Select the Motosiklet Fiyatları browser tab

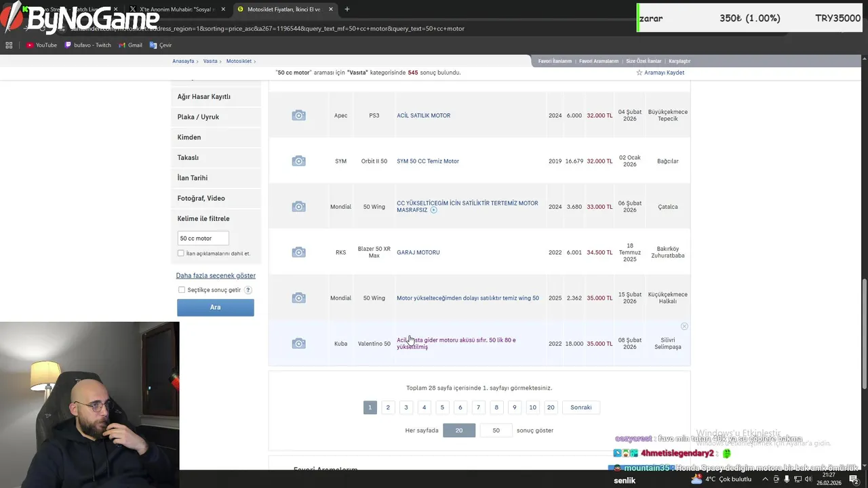[x=285, y=9]
